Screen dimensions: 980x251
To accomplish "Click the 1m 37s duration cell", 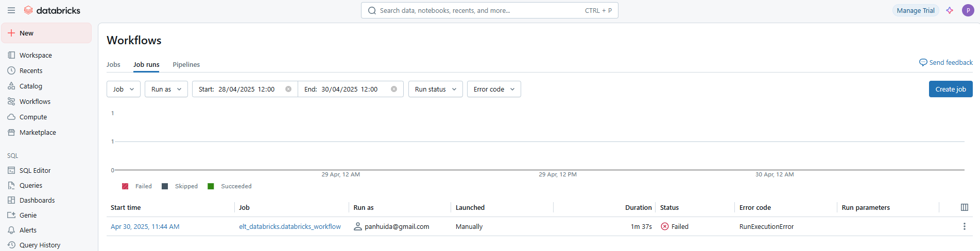I will [x=641, y=226].
